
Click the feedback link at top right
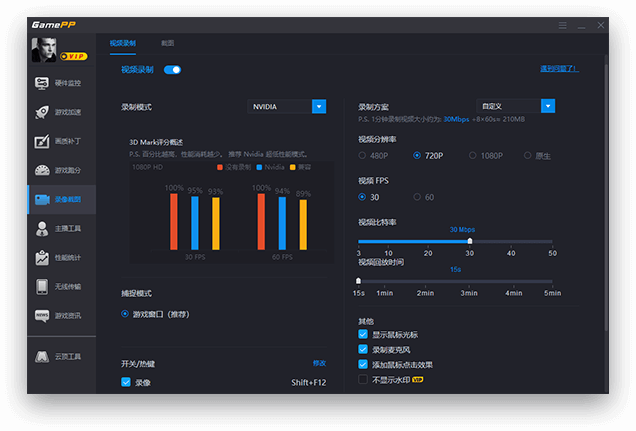click(559, 69)
